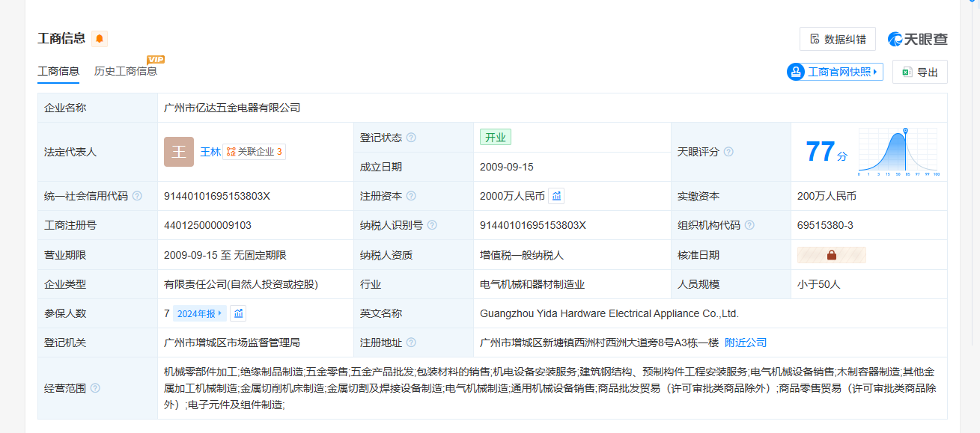The height and width of the screenshot is (433, 980).
Task: Click the help icon beside 注册资本
Action: coord(411,196)
